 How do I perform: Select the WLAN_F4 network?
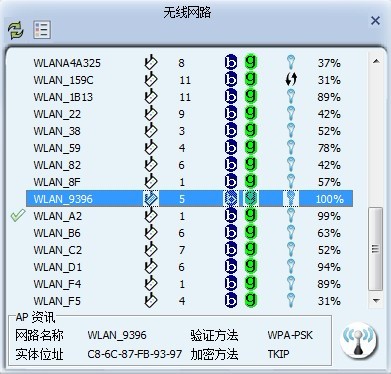(57, 284)
